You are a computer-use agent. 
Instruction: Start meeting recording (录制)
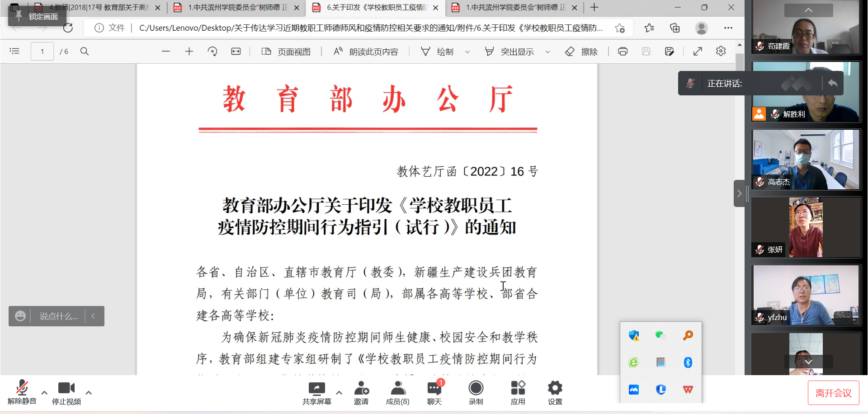(x=476, y=392)
